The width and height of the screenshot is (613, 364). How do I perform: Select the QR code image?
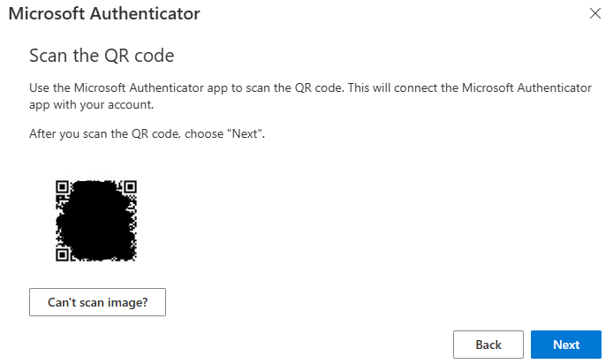(x=96, y=221)
